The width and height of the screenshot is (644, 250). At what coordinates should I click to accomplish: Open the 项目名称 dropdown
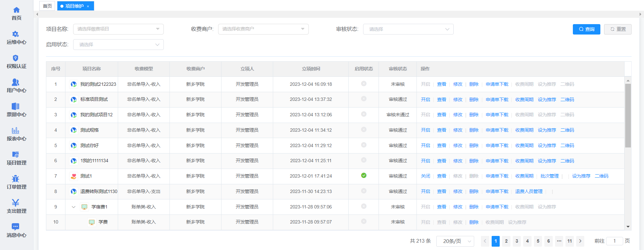click(118, 29)
